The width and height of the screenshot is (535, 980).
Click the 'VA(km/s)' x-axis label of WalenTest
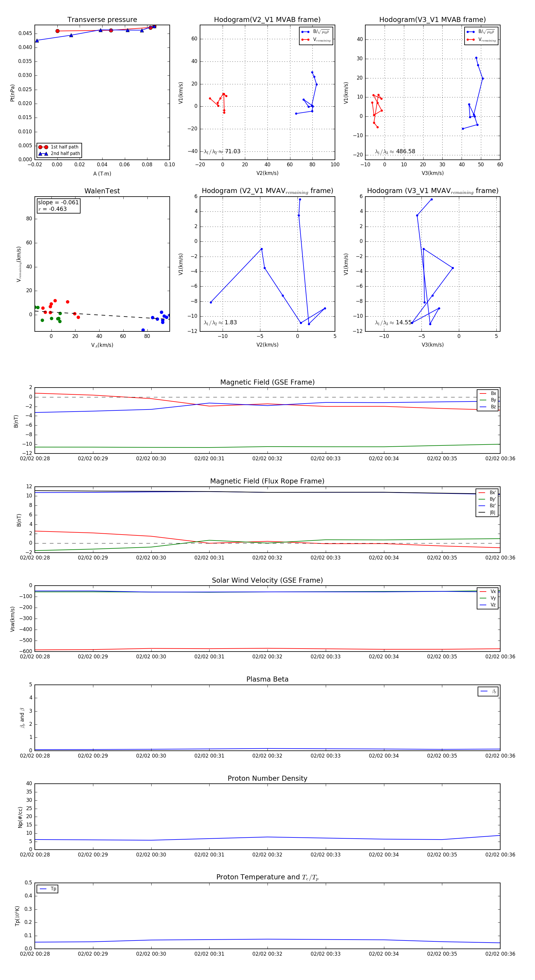tap(102, 345)
